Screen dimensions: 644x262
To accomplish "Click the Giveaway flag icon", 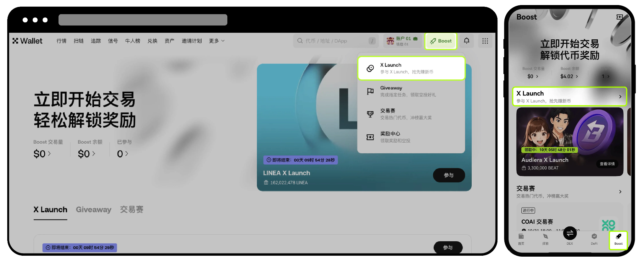I will point(370,91).
